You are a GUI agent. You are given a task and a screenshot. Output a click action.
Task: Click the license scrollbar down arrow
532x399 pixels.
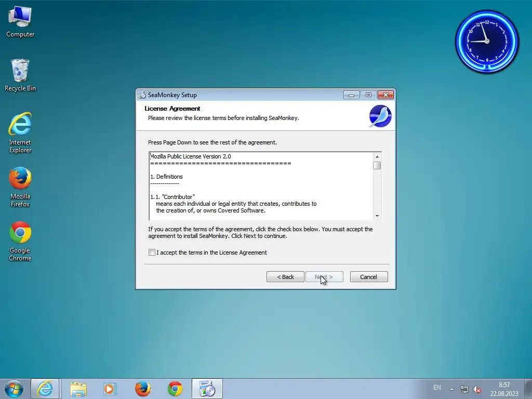tap(377, 216)
